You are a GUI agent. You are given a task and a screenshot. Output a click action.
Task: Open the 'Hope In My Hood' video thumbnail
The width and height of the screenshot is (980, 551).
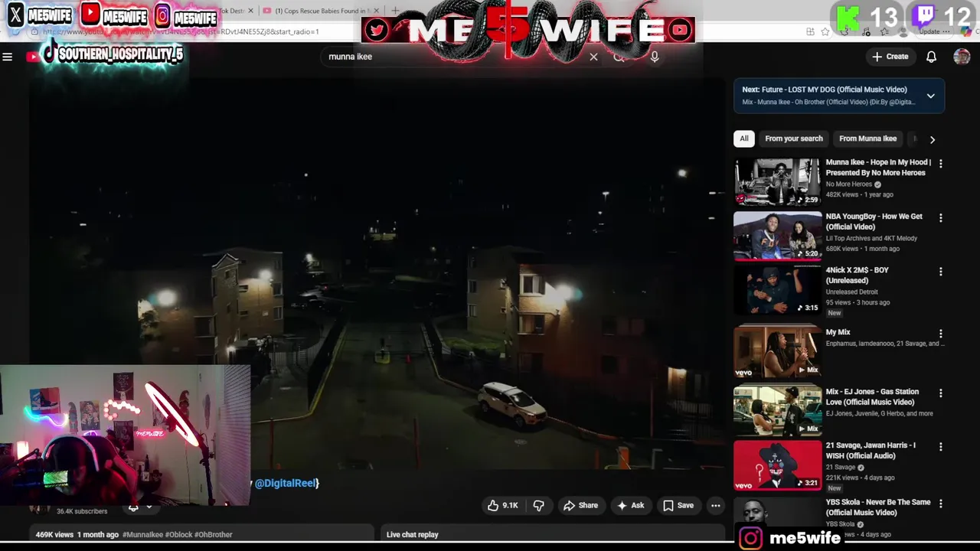777,182
